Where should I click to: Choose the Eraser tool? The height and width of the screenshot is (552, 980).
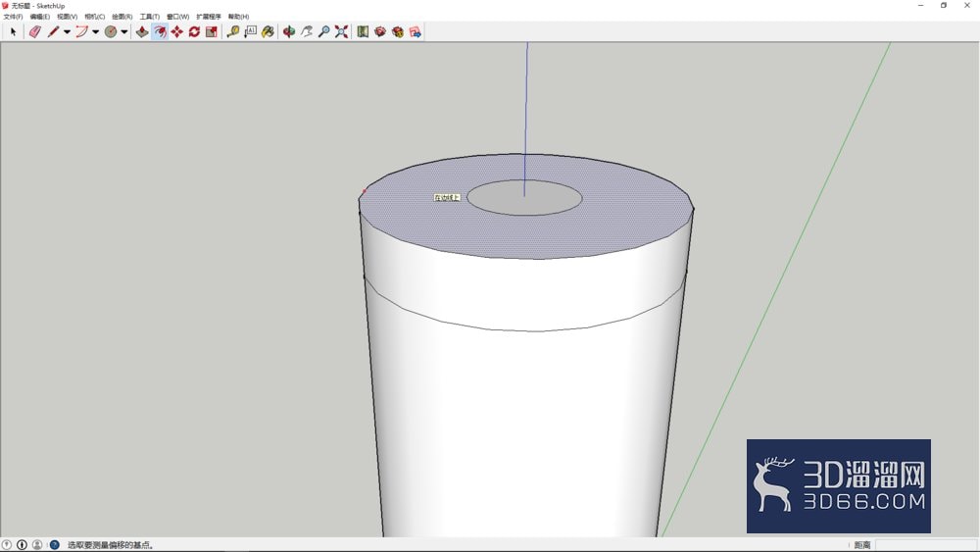tap(35, 31)
